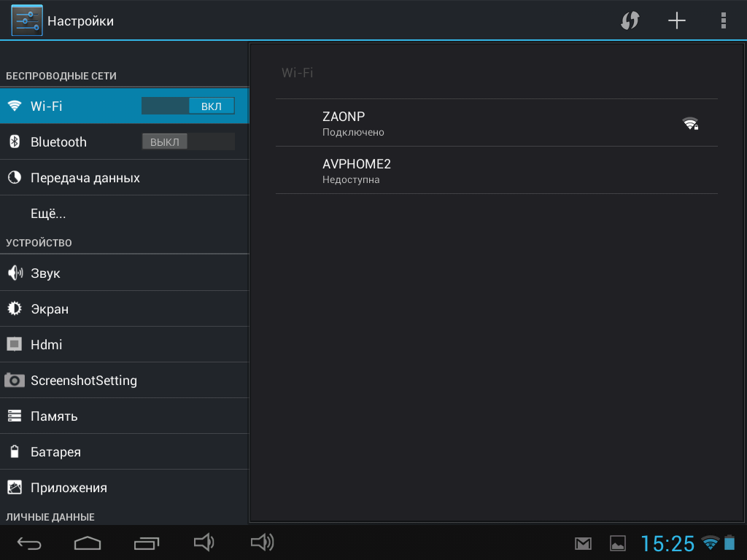Open Приложения apps settings

[124, 487]
